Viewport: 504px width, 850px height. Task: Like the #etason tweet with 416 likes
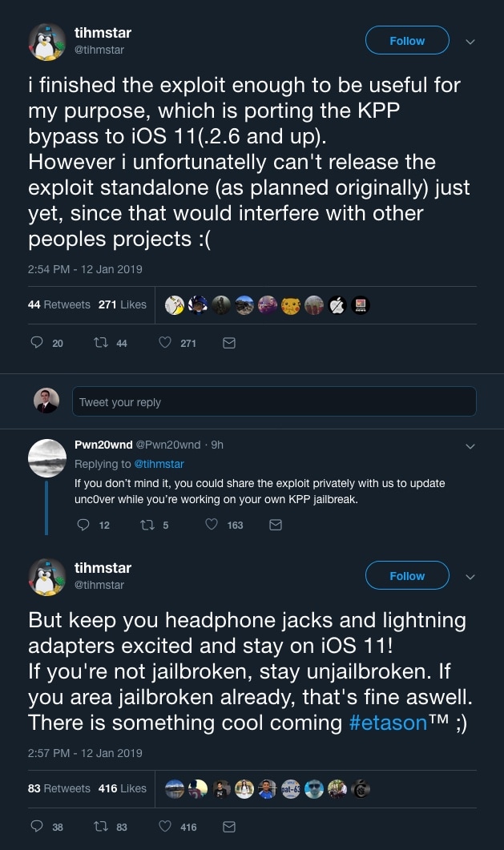[165, 827]
